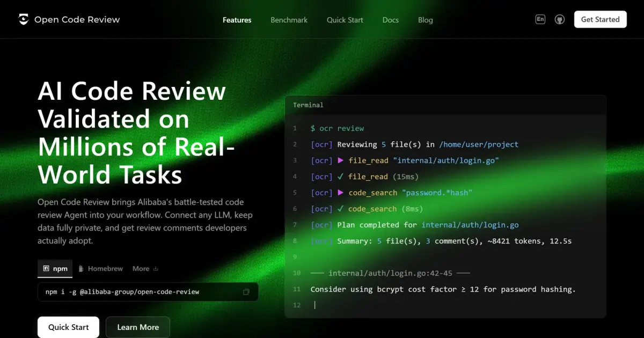This screenshot has width=644, height=338.
Task: Click the Get Started button
Action: (x=601, y=19)
